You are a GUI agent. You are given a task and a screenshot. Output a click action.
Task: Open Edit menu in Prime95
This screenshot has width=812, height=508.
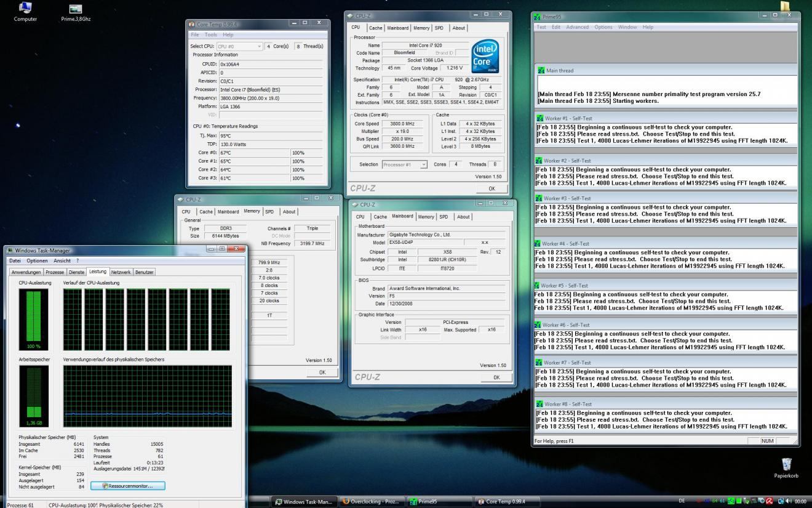point(556,27)
